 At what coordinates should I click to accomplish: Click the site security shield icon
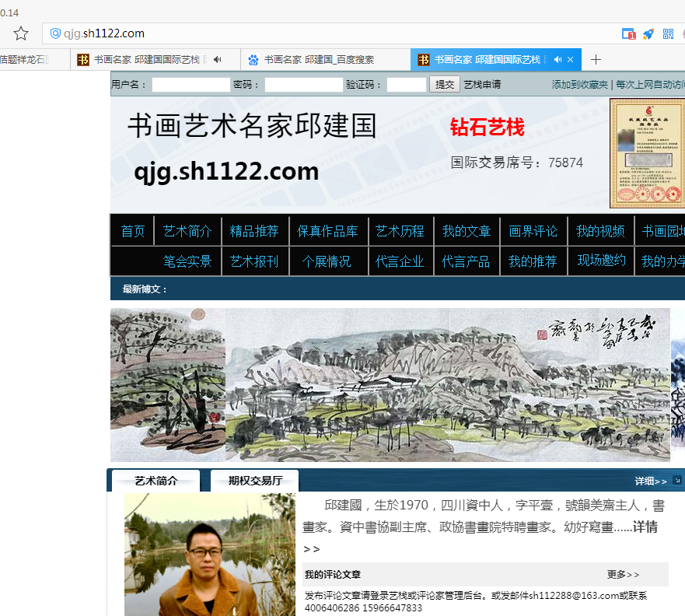click(x=55, y=33)
